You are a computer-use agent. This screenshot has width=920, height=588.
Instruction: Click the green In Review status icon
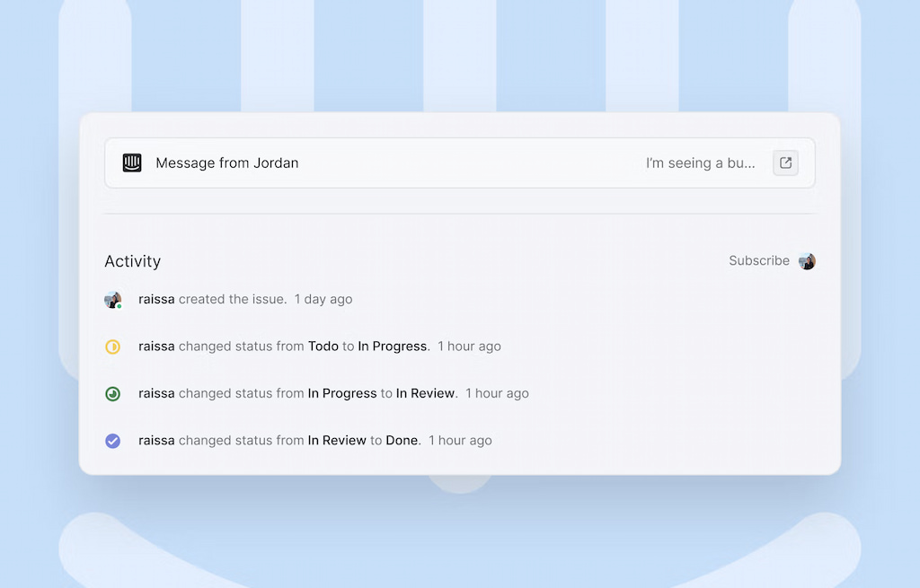click(x=112, y=393)
